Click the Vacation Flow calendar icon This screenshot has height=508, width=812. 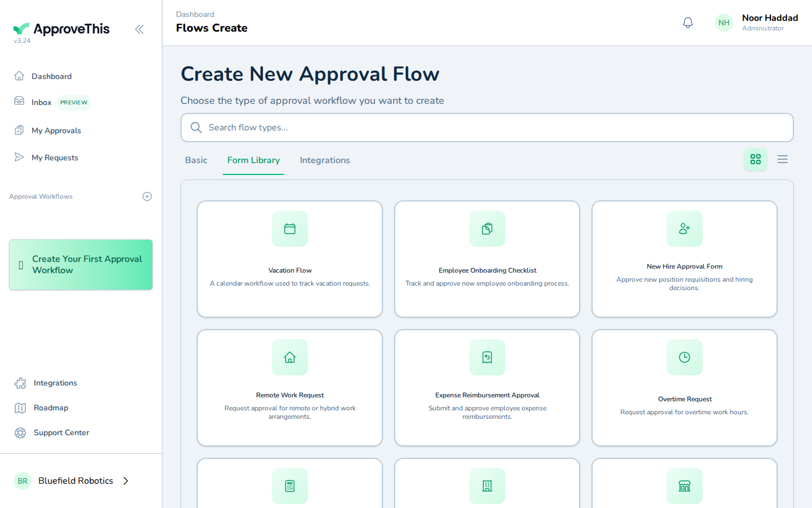coord(290,229)
